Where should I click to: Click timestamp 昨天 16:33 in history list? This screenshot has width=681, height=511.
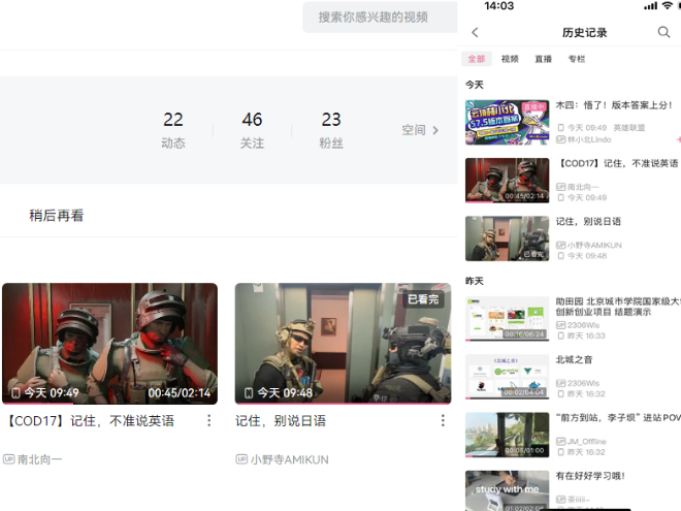click(586, 336)
